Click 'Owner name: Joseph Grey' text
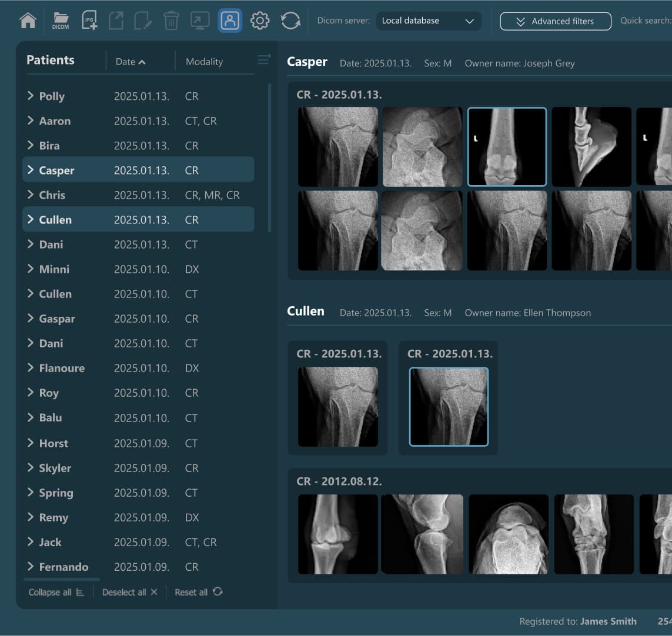Screen dimensions: 672x636 520,63
